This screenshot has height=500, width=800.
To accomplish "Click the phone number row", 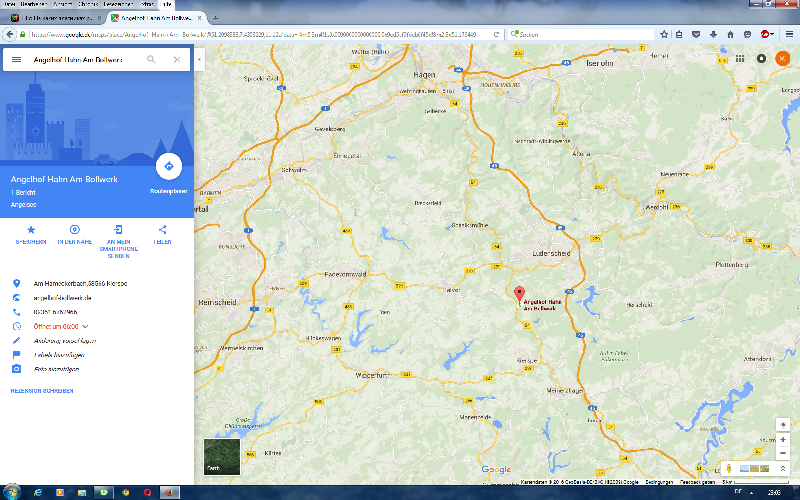I will [55, 312].
